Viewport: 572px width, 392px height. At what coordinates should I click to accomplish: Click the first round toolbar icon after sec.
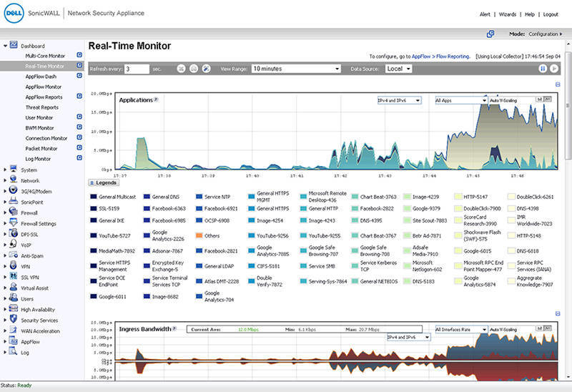(x=182, y=69)
